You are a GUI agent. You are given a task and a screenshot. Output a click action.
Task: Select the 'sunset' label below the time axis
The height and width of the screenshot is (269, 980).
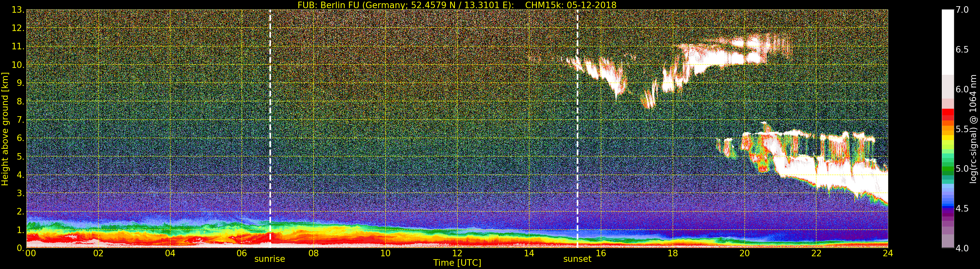tap(577, 259)
